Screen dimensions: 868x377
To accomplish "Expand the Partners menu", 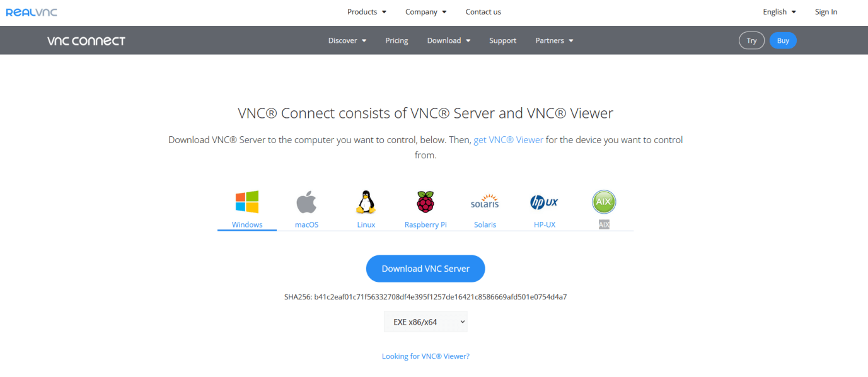I will 555,40.
